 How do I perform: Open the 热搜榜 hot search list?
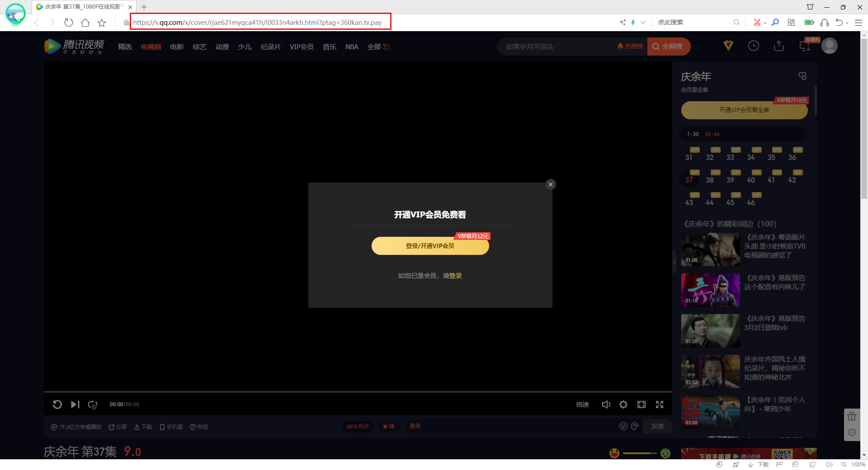coord(630,47)
